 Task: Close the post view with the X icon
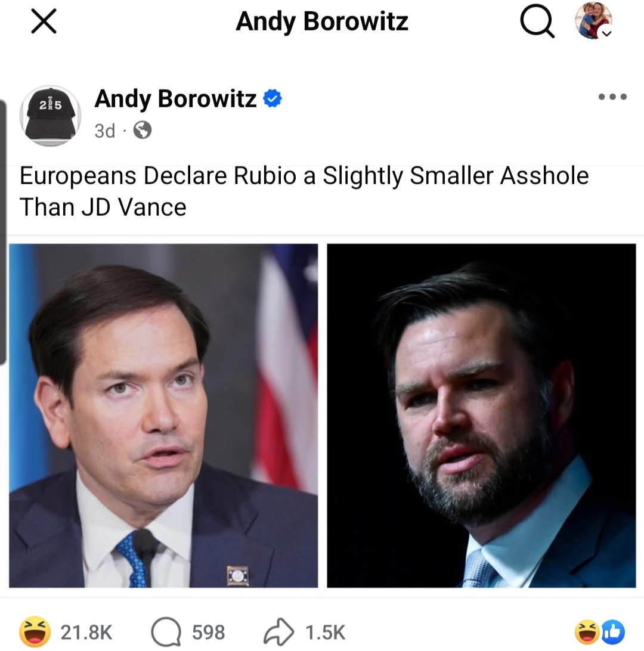[44, 23]
